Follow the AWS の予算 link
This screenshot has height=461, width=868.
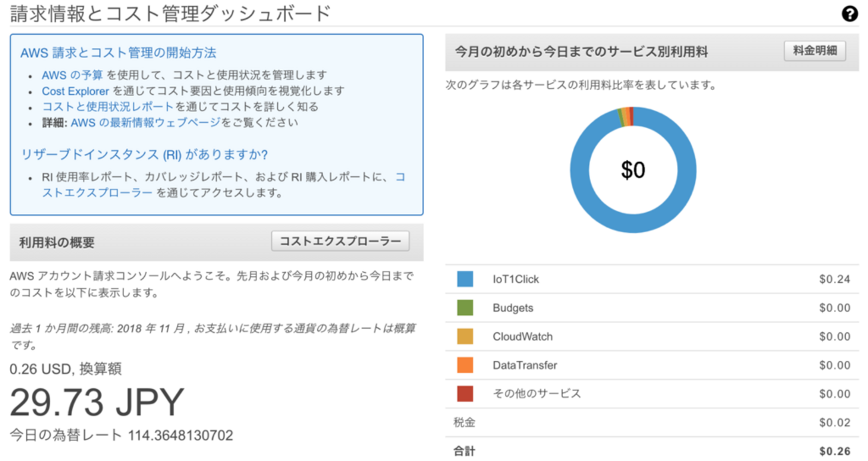click(x=72, y=75)
